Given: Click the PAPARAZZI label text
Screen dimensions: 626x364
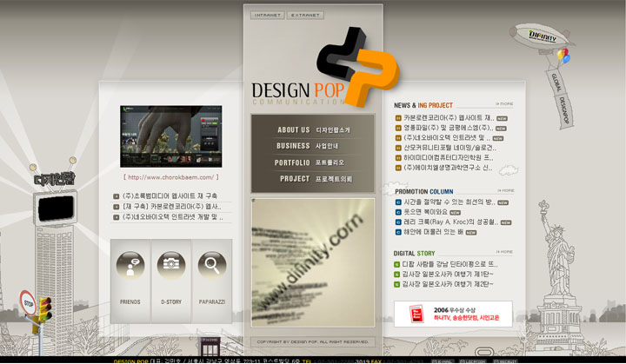Looking at the screenshot, I should coord(212,302).
